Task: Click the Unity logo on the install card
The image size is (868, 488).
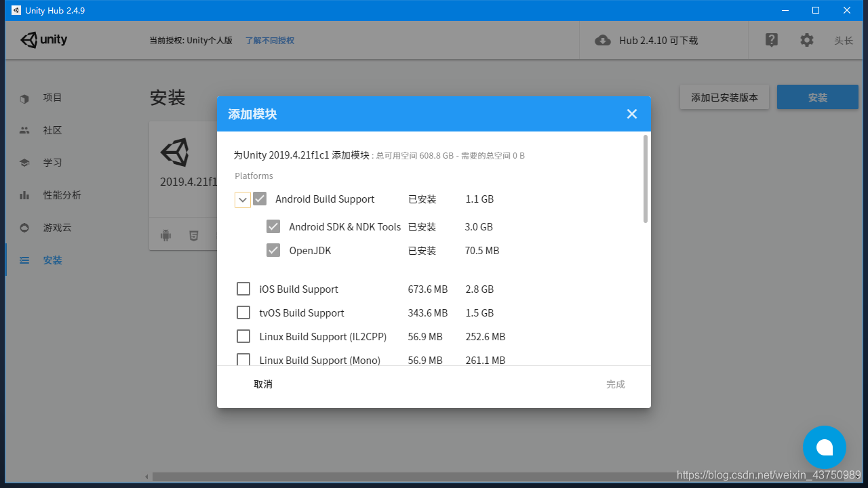Action: coord(175,152)
